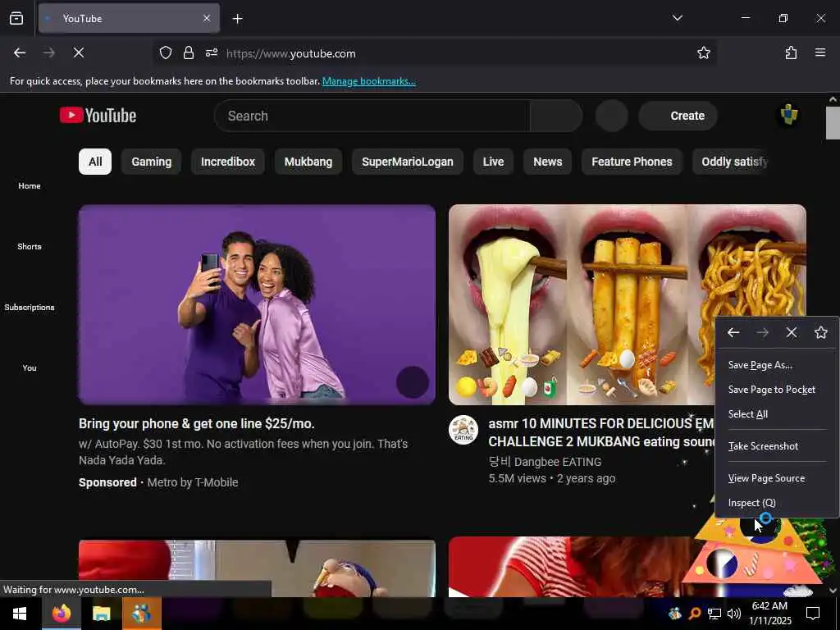The height and width of the screenshot is (630, 840).
Task: Open the Metro by T-Mobile ad thumbnail
Action: click(x=257, y=304)
